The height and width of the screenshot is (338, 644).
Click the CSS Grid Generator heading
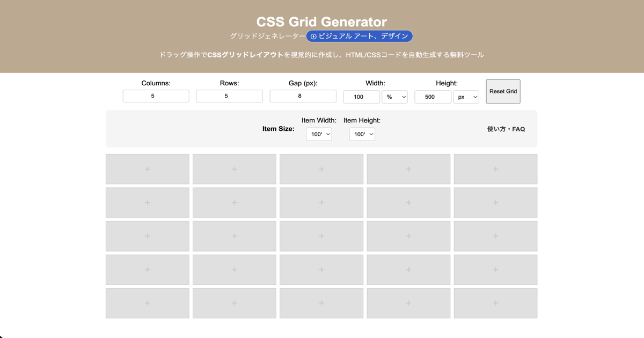[x=321, y=22]
